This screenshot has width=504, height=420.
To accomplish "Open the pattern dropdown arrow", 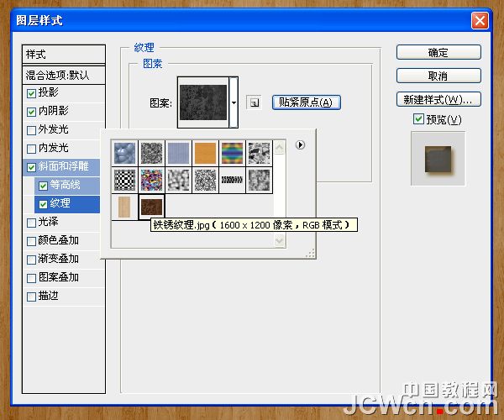I will coord(234,102).
